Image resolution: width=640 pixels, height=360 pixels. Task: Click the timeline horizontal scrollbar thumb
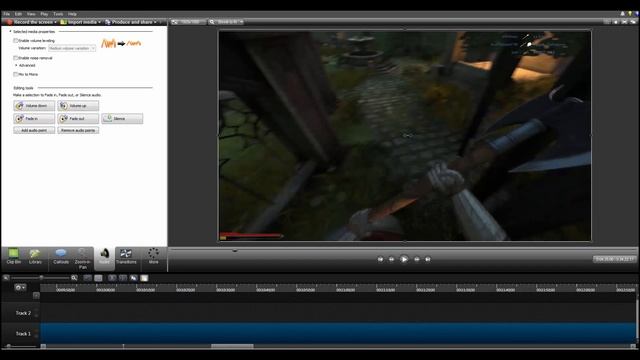(232, 346)
